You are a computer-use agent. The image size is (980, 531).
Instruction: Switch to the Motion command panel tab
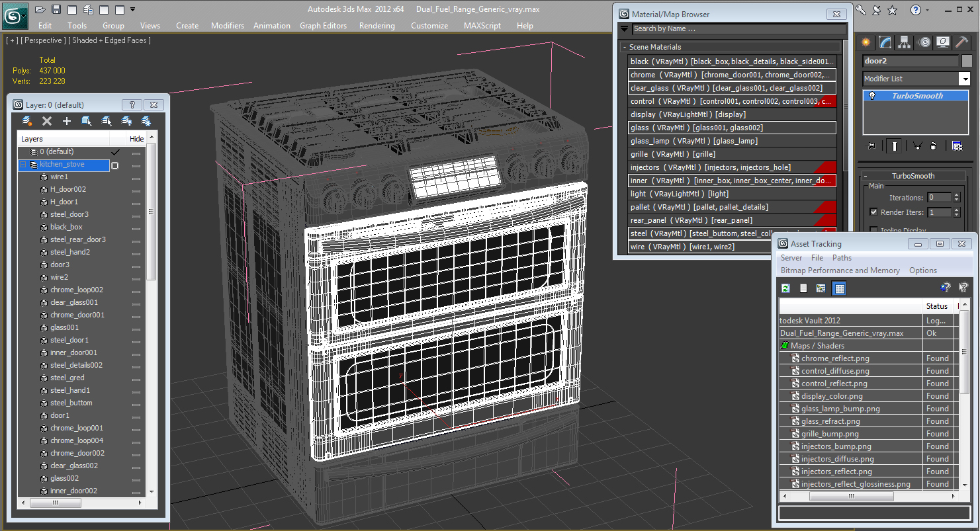click(924, 42)
